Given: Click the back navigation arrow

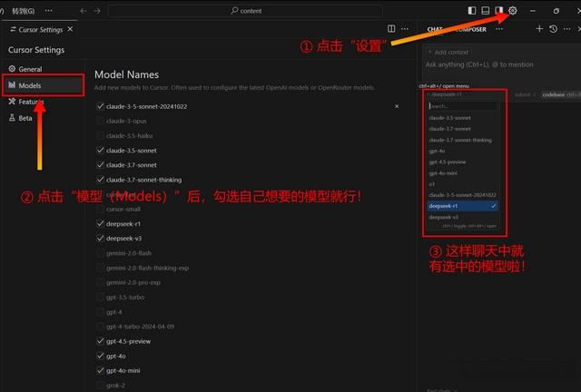Looking at the screenshot, I should pyautogui.click(x=84, y=10).
